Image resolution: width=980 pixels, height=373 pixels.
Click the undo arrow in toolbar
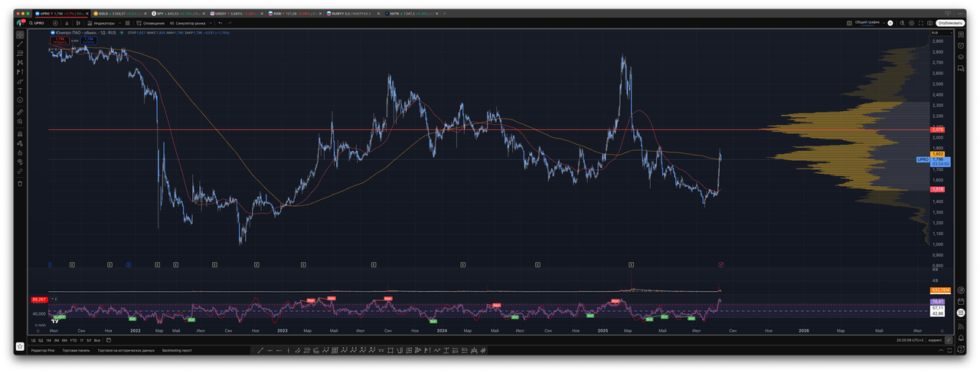[x=220, y=23]
